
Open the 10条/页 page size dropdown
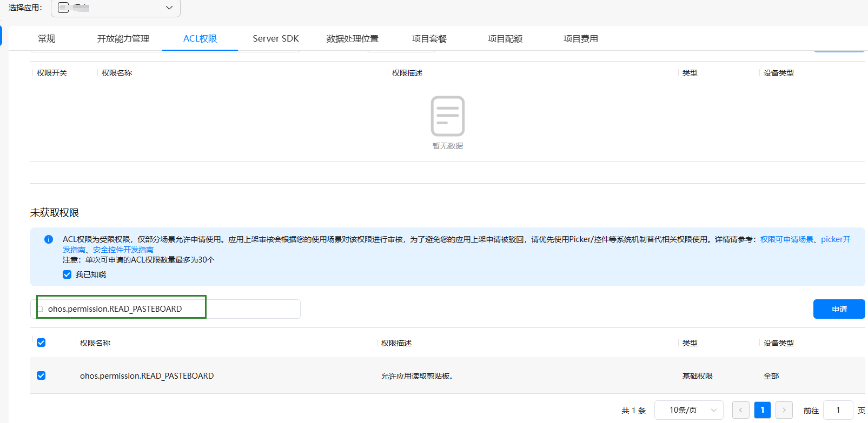(689, 410)
